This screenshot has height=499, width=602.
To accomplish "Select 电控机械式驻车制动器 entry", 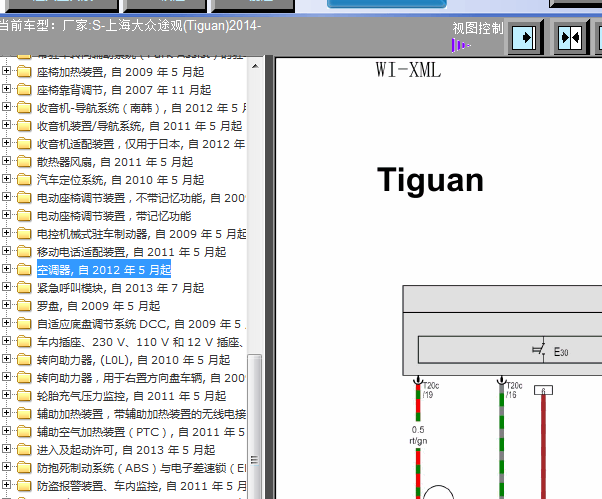I will tap(141, 234).
